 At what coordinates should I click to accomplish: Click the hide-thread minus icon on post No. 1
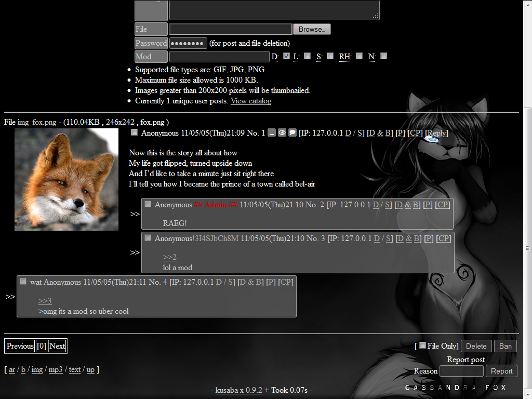271,132
